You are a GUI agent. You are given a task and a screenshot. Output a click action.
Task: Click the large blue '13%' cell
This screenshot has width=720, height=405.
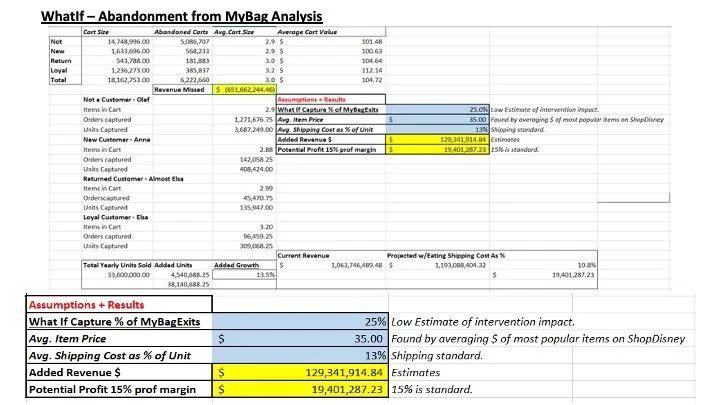300,356
